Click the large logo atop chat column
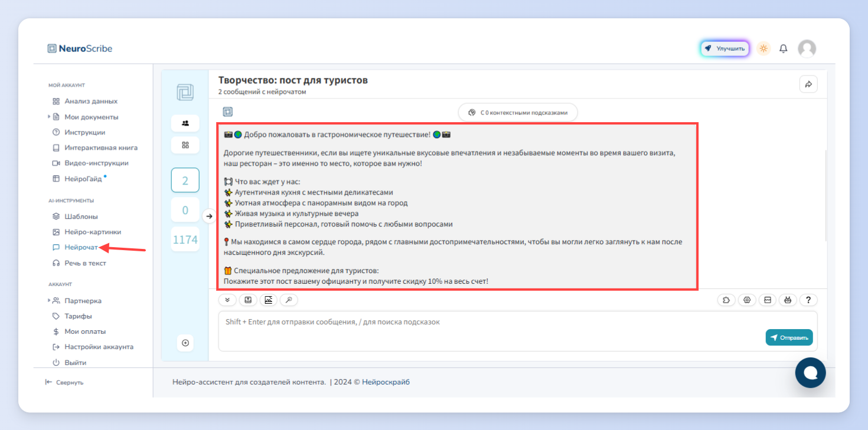 coord(185,92)
